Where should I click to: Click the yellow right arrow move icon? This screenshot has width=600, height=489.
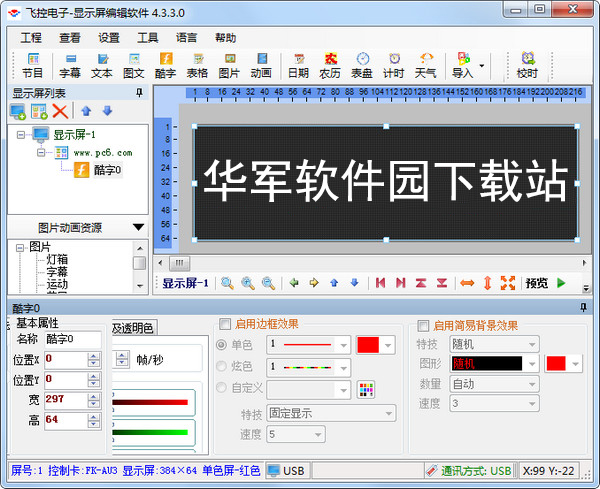click(314, 283)
